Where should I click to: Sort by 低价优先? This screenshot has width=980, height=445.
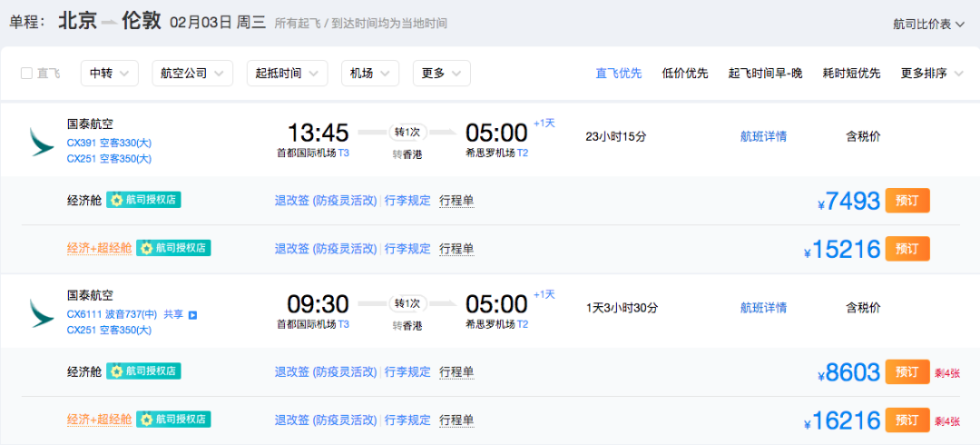pyautogui.click(x=685, y=74)
